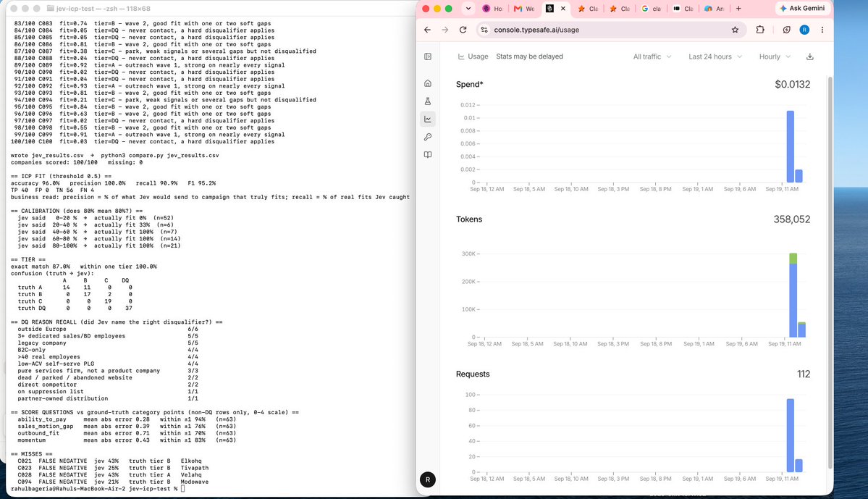Viewport: 868px width, 499px height.
Task: Click the tall Spend chart bar
Action: [791, 146]
